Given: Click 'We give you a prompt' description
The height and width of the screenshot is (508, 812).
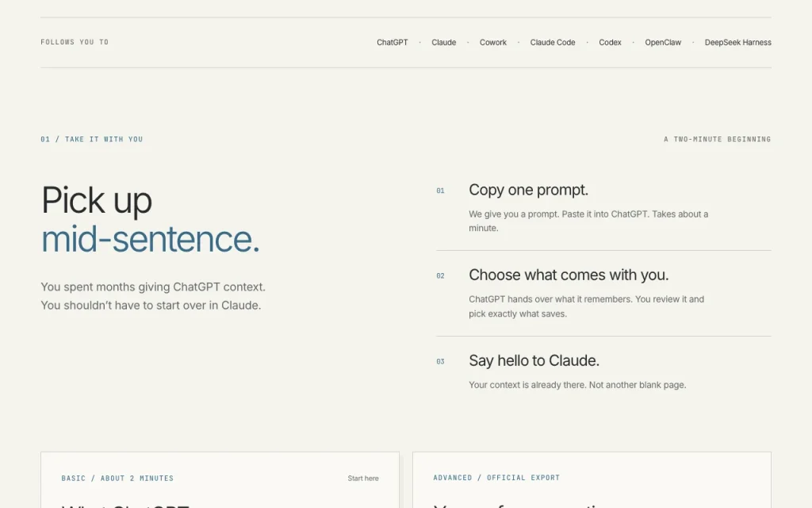Looking at the screenshot, I should 588,221.
